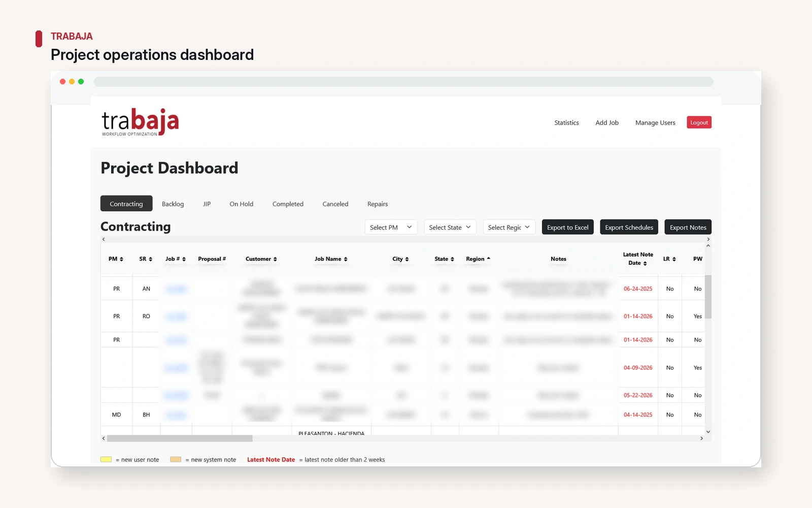Sort by Latest Note Date column

click(x=638, y=259)
